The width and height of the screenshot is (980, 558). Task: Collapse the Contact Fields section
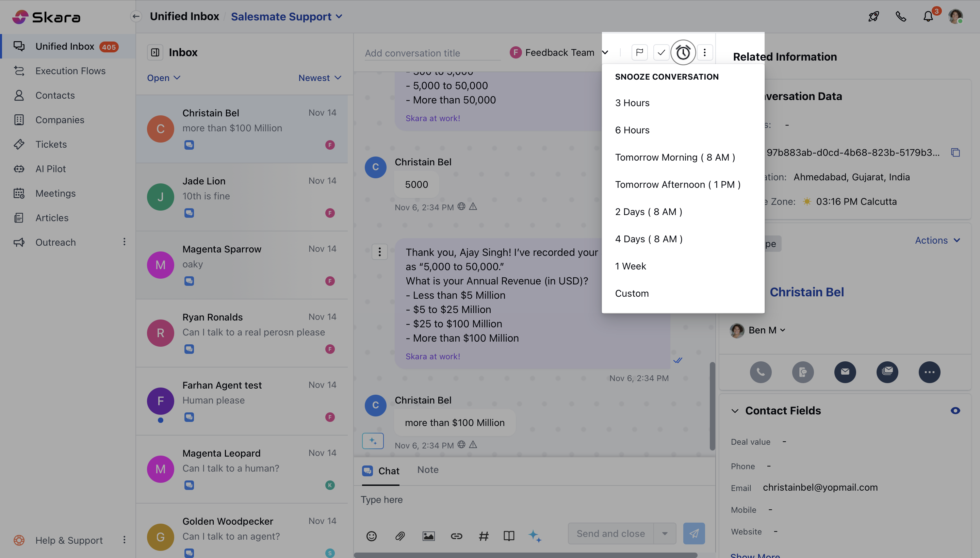tap(735, 411)
